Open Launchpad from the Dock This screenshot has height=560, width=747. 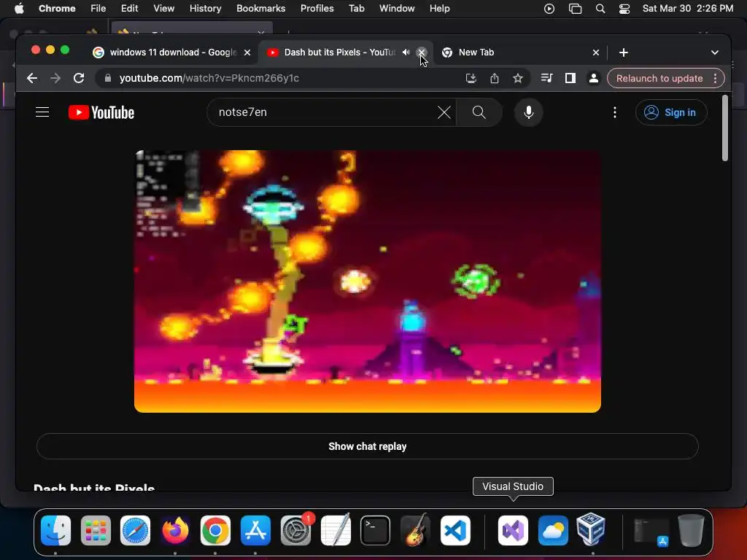(x=96, y=530)
